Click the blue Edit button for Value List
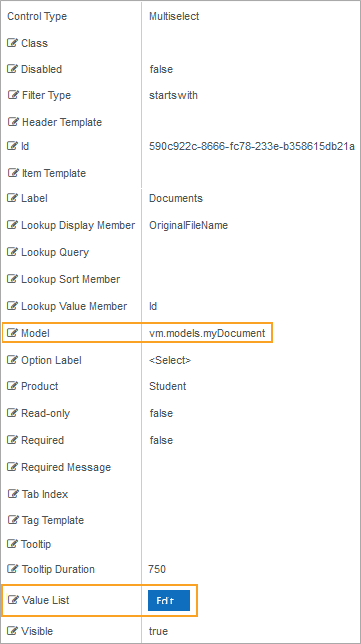Viewport: 361px width, 644px height. click(x=169, y=600)
